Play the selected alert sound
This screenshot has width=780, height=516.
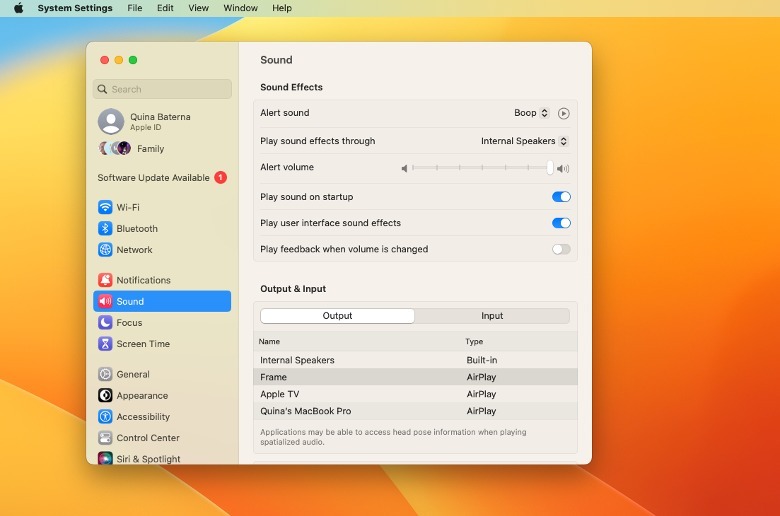tap(563, 114)
